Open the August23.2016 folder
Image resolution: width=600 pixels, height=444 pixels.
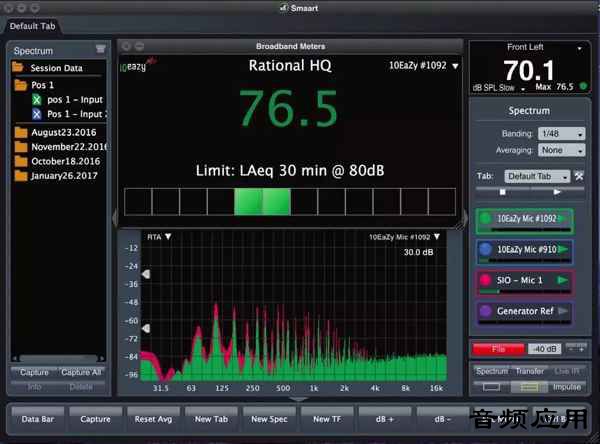pos(55,132)
